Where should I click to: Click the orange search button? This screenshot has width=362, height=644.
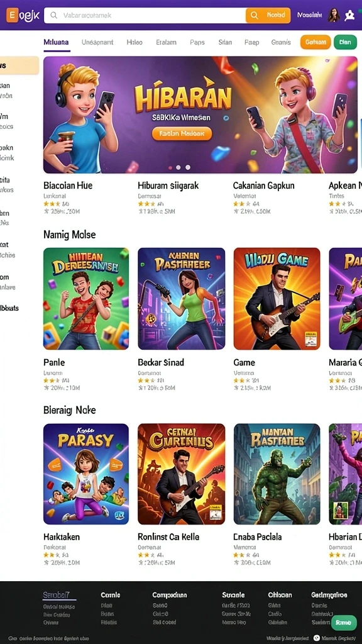click(268, 15)
